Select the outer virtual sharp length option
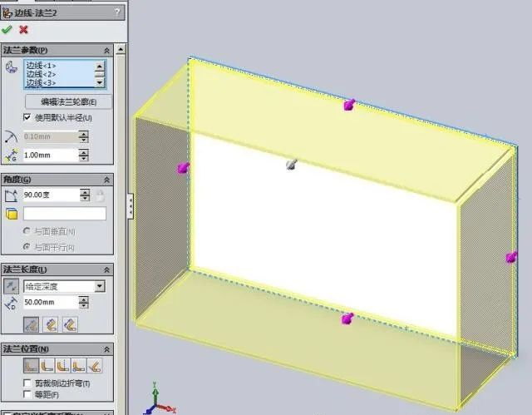The image size is (532, 415). click(x=32, y=324)
